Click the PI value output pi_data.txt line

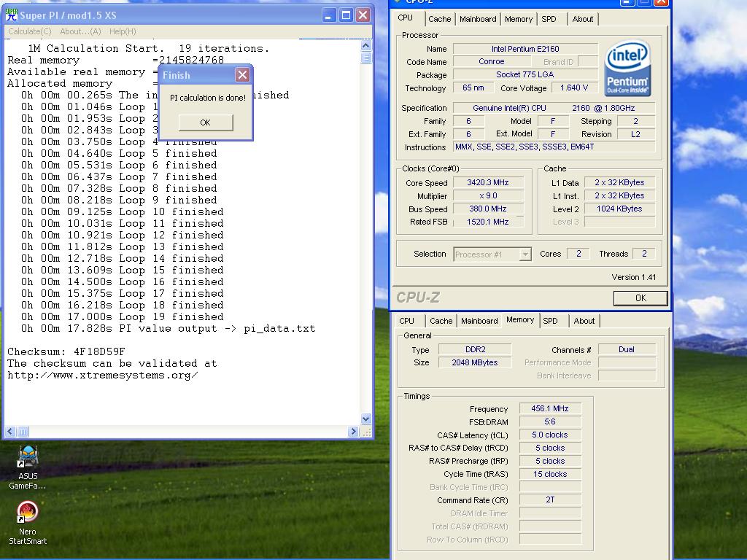[169, 329]
